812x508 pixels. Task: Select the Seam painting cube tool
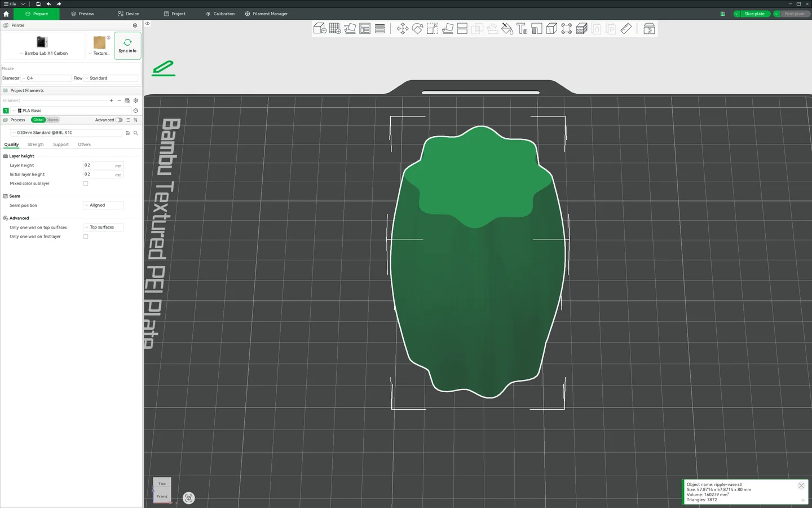(552, 29)
